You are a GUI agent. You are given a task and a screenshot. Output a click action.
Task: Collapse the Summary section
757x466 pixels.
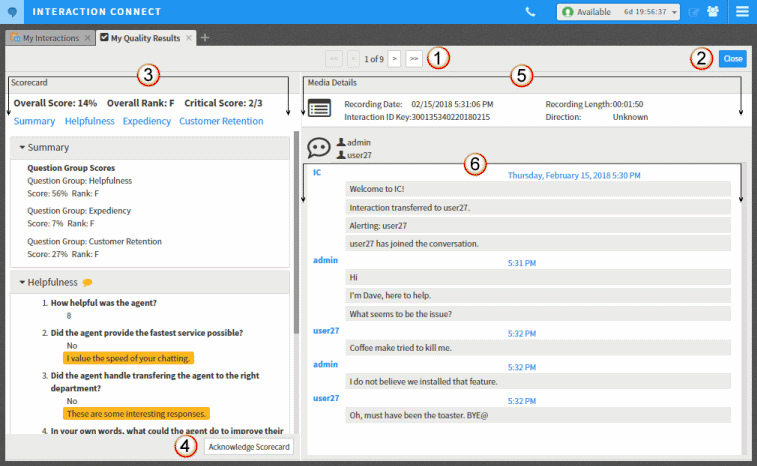click(22, 147)
